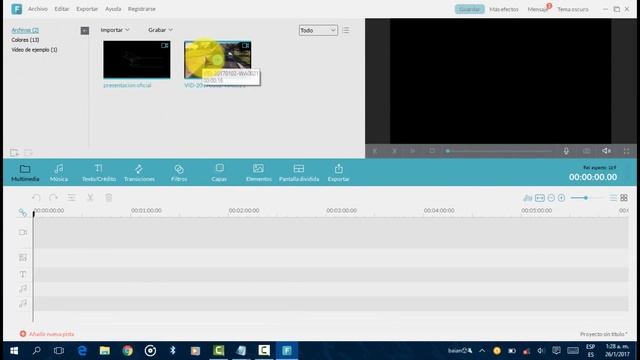Click the record voiceover microphone icon
This screenshot has width=640, height=360.
pos(566,151)
